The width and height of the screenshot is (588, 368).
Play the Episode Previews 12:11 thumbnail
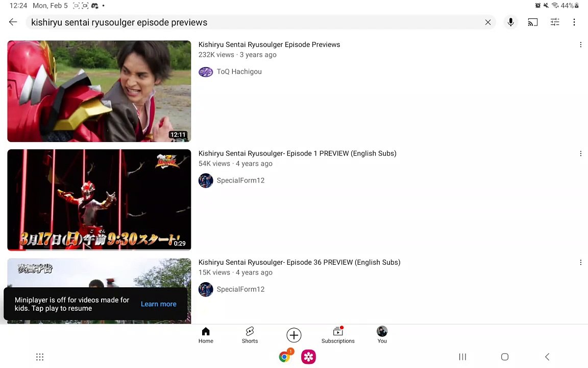[x=99, y=91]
